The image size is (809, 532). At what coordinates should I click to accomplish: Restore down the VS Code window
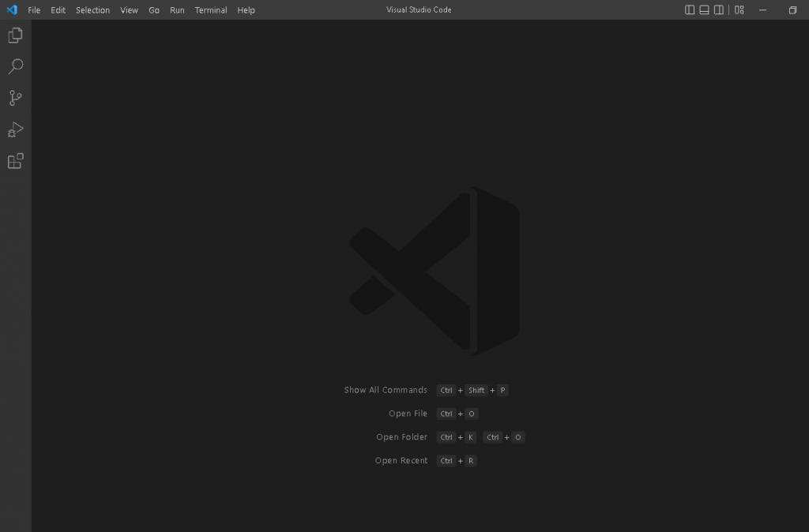(792, 9)
